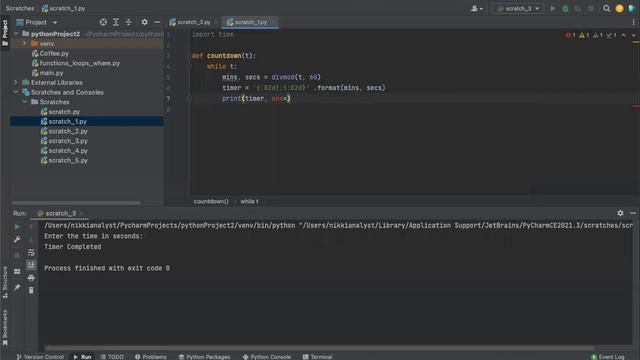This screenshot has width=640, height=360.
Task: Toggle scroll to end in Run console
Action: [31, 265]
